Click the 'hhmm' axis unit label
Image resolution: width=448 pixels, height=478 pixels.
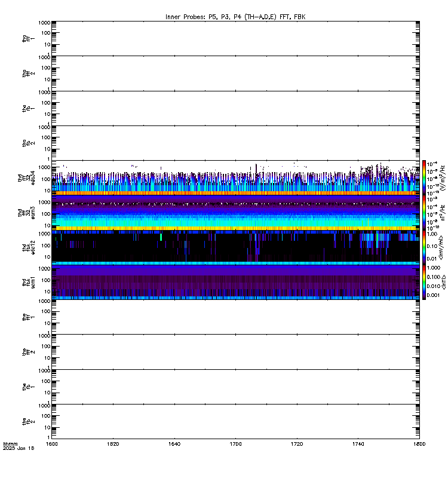[x=10, y=444]
